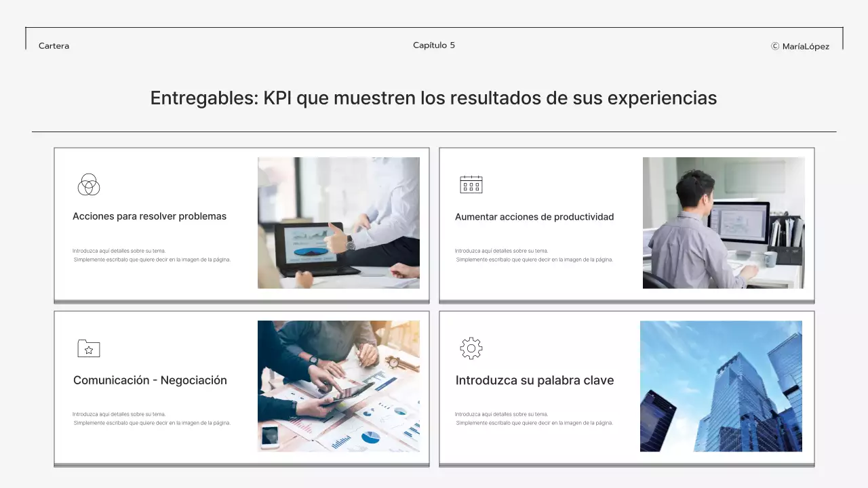Select description text under 'Acciones para resolver problemas'

tap(152, 255)
